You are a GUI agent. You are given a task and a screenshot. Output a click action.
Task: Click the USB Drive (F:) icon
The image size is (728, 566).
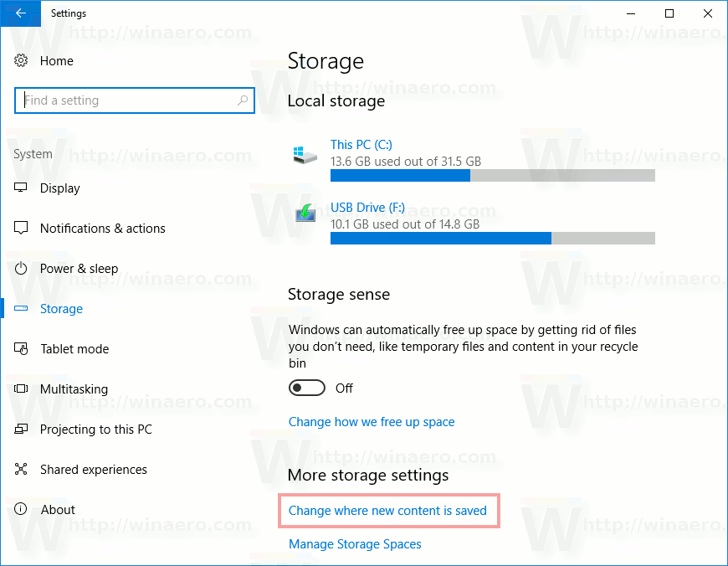305,215
